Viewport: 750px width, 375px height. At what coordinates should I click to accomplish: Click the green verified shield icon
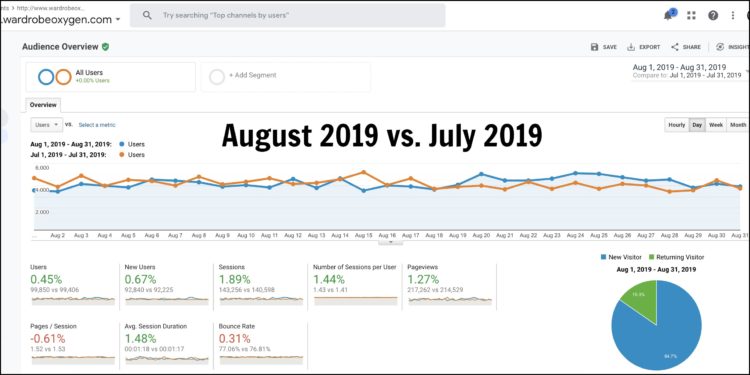point(106,46)
